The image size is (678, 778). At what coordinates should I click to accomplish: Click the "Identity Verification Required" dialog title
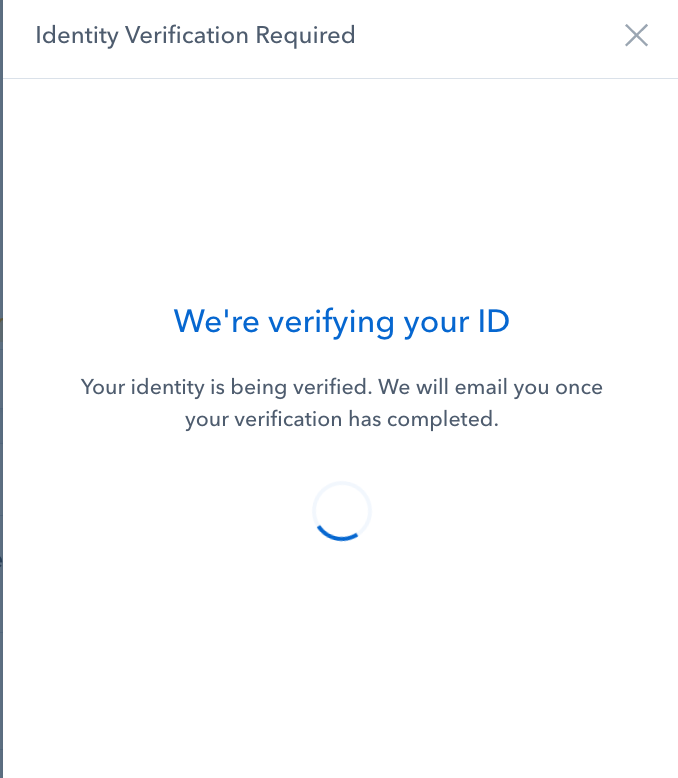click(195, 36)
